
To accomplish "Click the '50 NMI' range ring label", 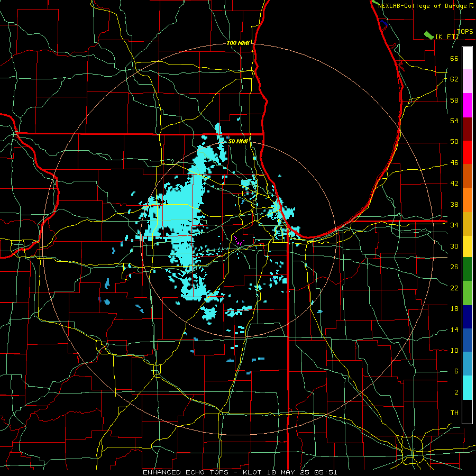I will tap(238, 141).
